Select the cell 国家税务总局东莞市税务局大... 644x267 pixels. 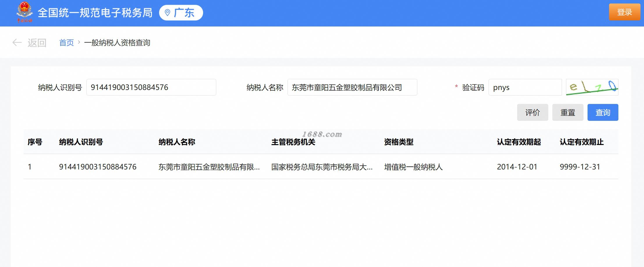[x=322, y=167]
